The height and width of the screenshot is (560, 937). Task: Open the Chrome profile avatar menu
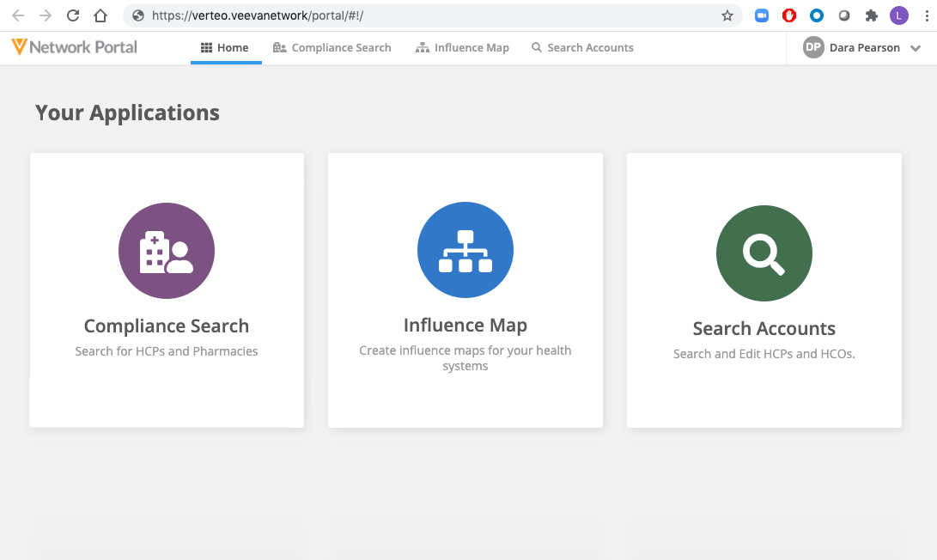pyautogui.click(x=898, y=15)
